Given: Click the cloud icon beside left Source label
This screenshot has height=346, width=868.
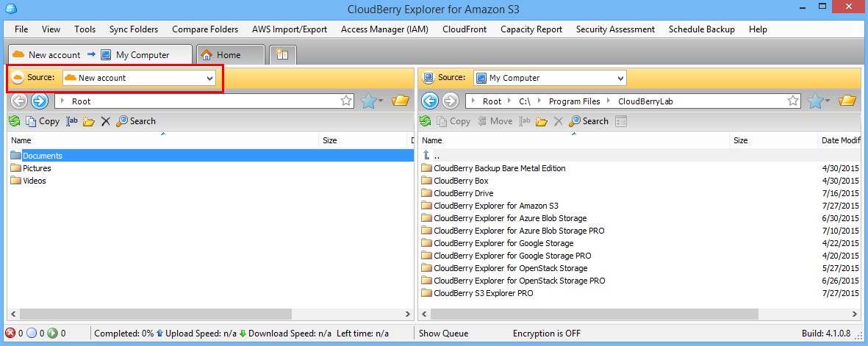Looking at the screenshot, I should pos(17,78).
